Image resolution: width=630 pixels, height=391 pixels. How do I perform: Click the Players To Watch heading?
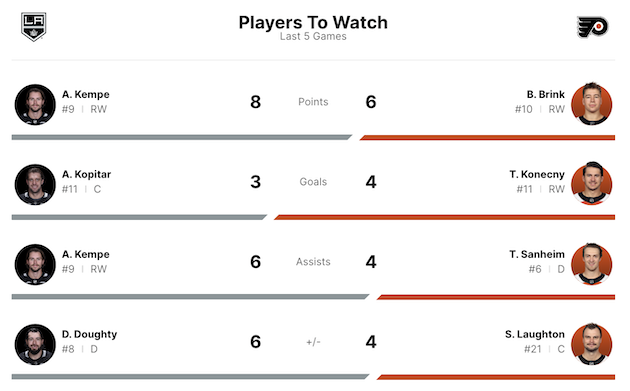[313, 23]
